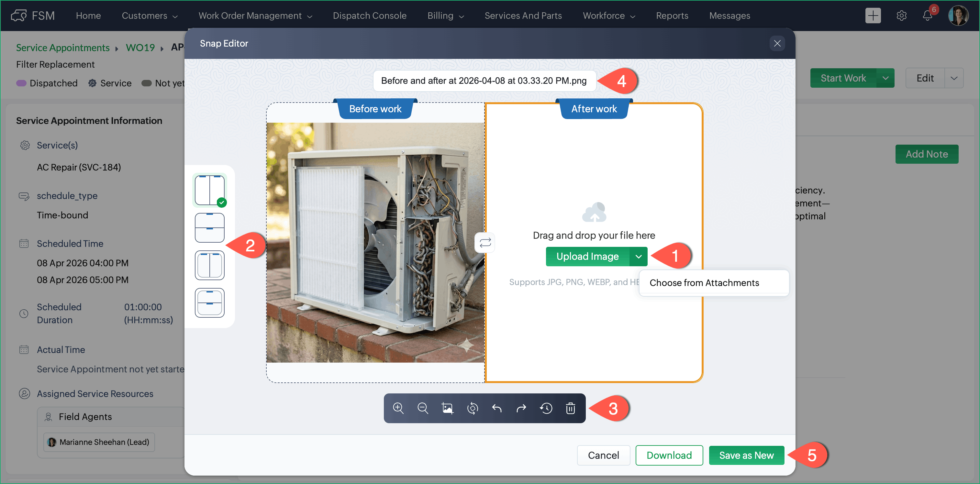
Task: Open the Start Work dropdown arrow
Action: 885,78
